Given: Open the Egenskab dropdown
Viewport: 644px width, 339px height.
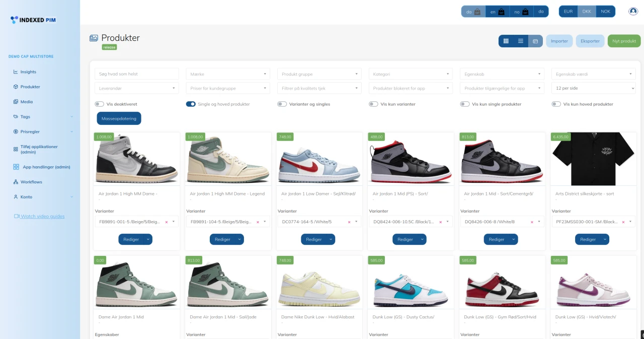Looking at the screenshot, I should pos(502,74).
